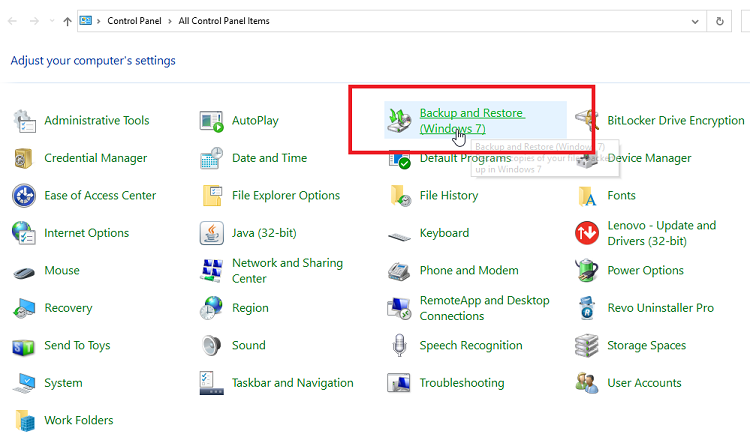
Task: Click the Backup and Restore icon
Action: coord(399,120)
